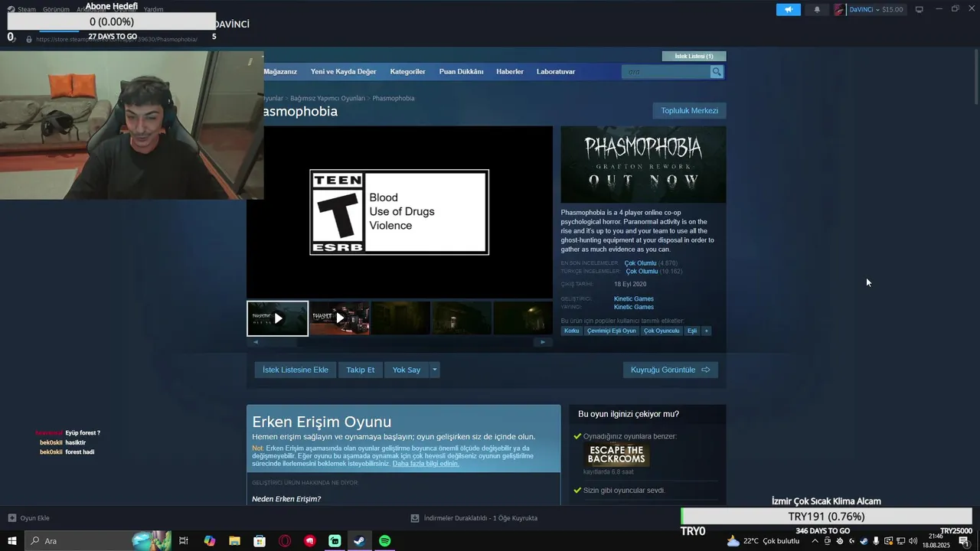This screenshot has width=980, height=551.
Task: Open Yeni ve Kayda Değer menu
Action: (x=343, y=72)
